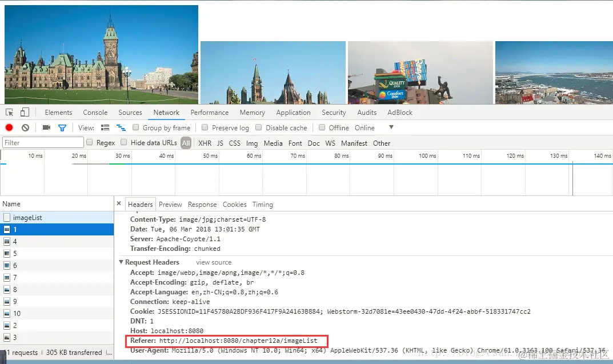Toggle the blue filter funnel icon
Screen dimensions: 613x364
[62, 127]
